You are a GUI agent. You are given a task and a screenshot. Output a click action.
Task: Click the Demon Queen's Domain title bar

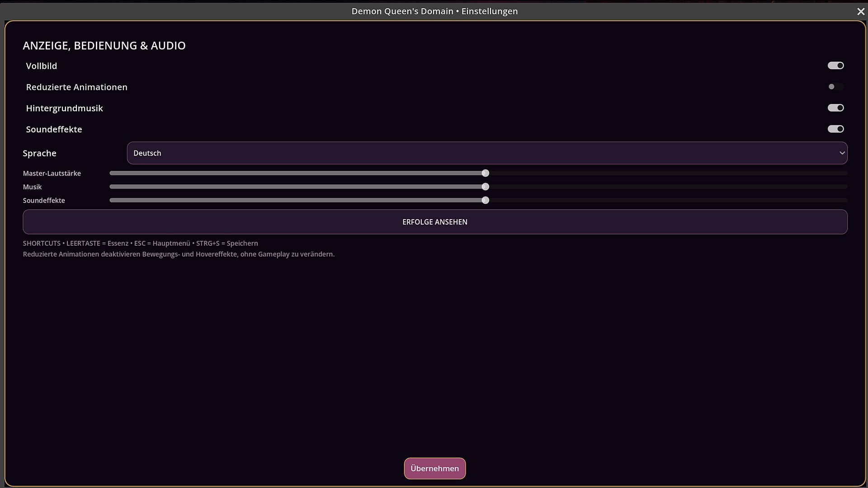click(434, 11)
